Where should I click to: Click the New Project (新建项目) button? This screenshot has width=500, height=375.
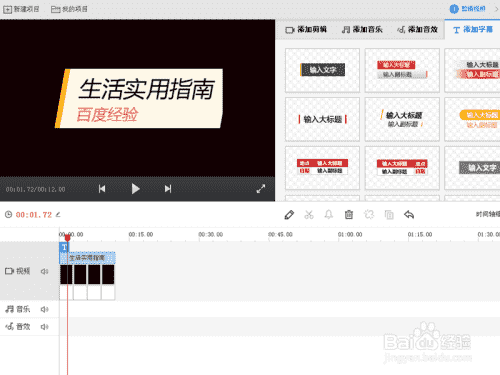(x=21, y=9)
